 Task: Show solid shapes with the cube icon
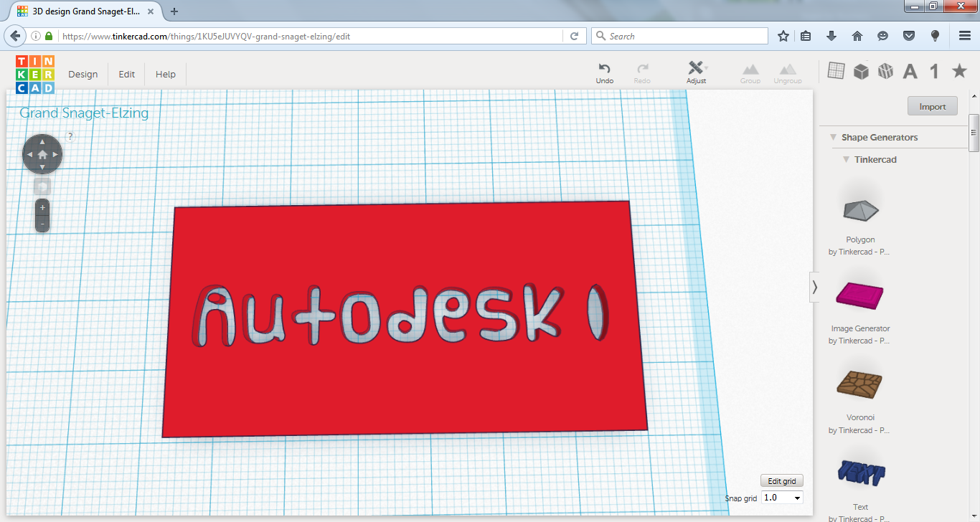(860, 70)
